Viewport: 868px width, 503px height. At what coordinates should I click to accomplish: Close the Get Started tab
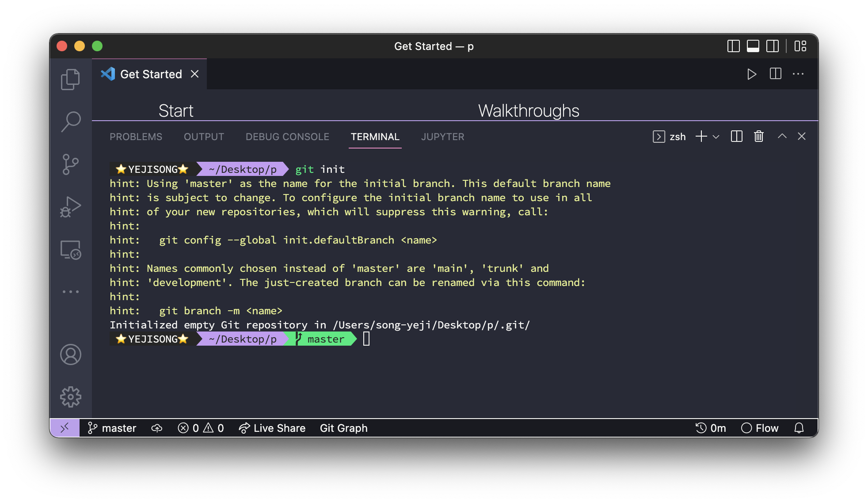point(194,74)
